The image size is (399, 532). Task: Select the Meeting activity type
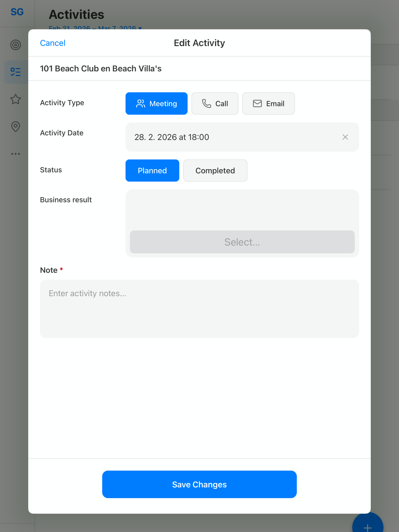[x=156, y=103]
